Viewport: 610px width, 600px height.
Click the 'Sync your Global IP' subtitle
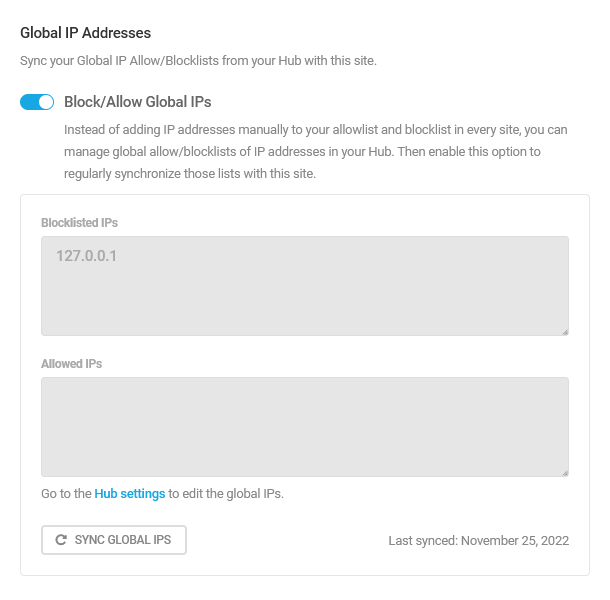coord(198,61)
